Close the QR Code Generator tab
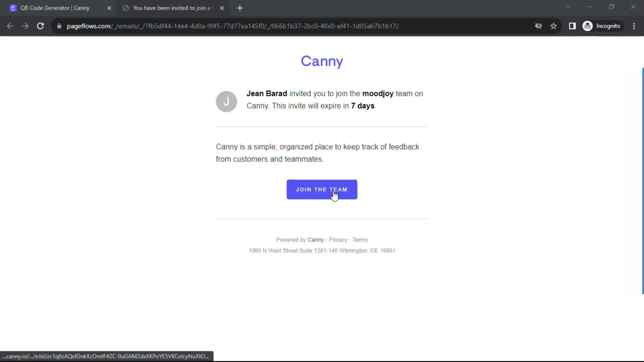The image size is (644, 362). (x=109, y=8)
